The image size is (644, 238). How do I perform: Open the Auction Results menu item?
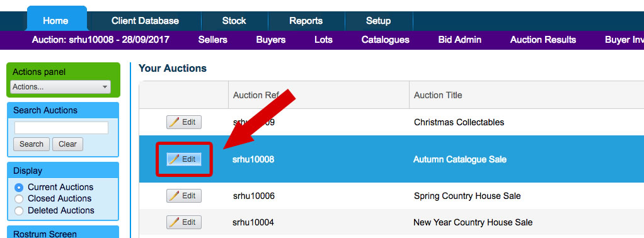(543, 40)
